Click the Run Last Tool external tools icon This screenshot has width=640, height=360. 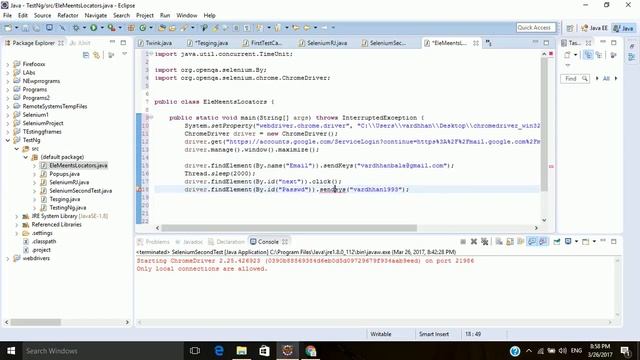111,28
